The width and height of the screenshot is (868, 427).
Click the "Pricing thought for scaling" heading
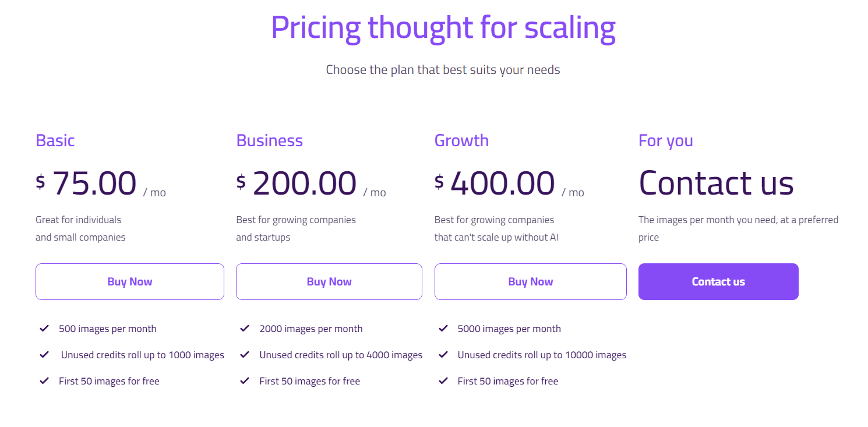pos(443,27)
